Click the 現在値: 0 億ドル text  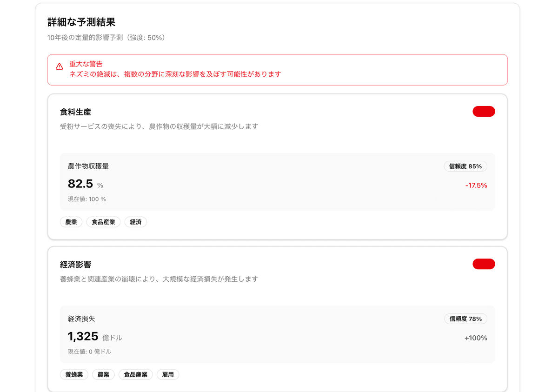click(90, 352)
